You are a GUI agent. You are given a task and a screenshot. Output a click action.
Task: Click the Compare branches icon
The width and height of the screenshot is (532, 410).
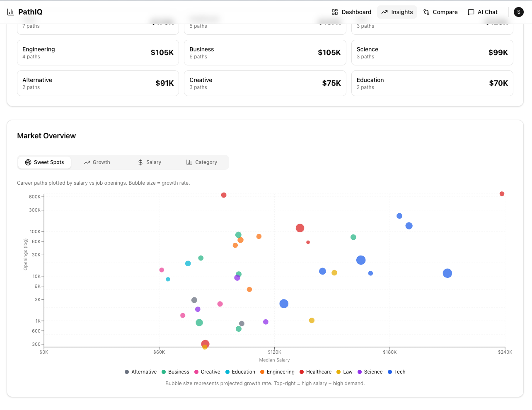[426, 12]
